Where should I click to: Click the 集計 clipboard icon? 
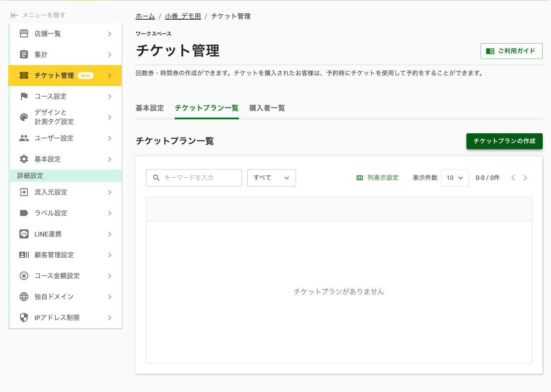(24, 54)
